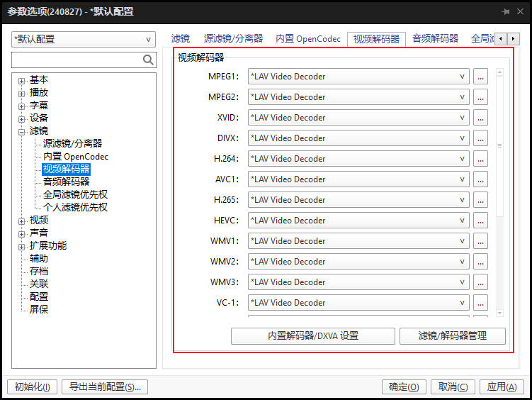The width and height of the screenshot is (532, 400).
Task: Select 屏保 in the tree
Action: 39,309
